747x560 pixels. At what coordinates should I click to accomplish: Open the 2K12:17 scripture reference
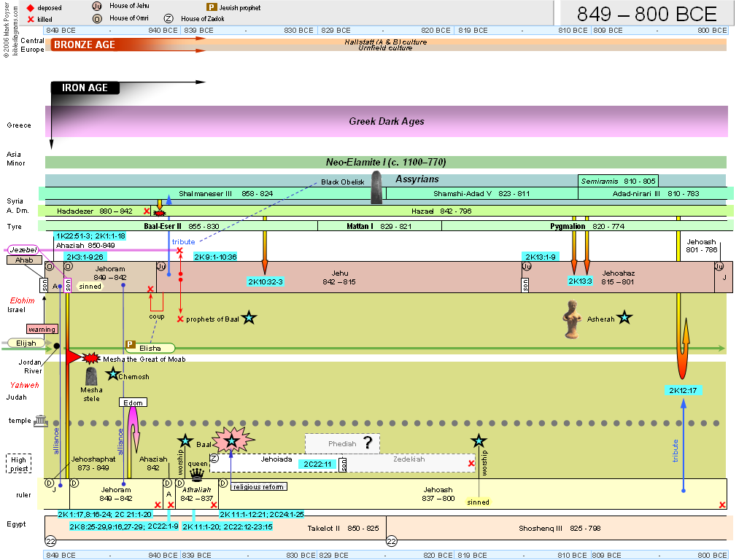click(684, 390)
